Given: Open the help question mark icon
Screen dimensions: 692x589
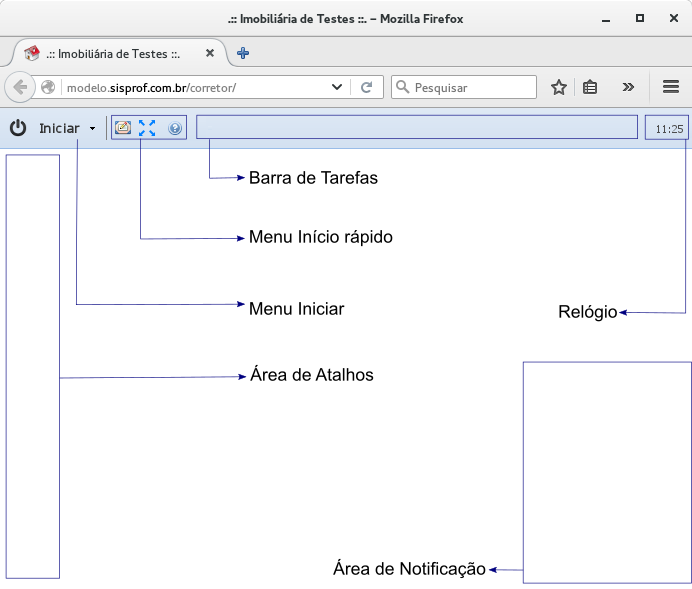Looking at the screenshot, I should 175,128.
